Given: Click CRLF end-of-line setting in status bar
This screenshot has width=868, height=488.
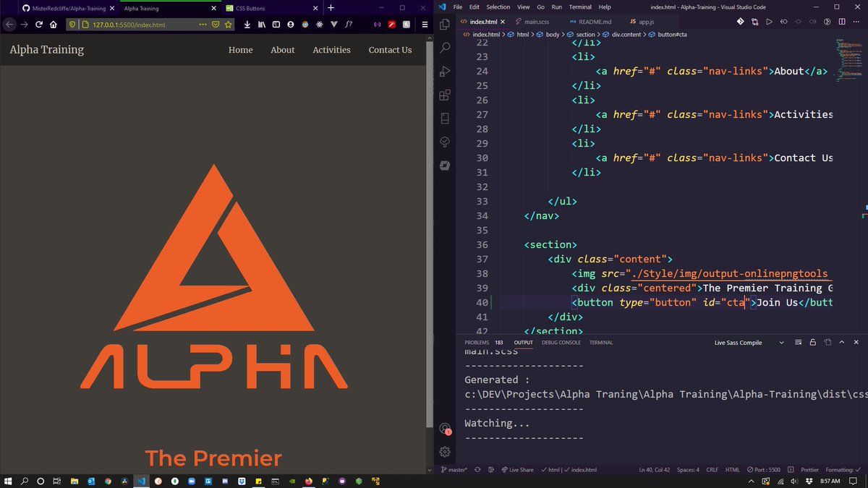Looking at the screenshot, I should coord(712,469).
